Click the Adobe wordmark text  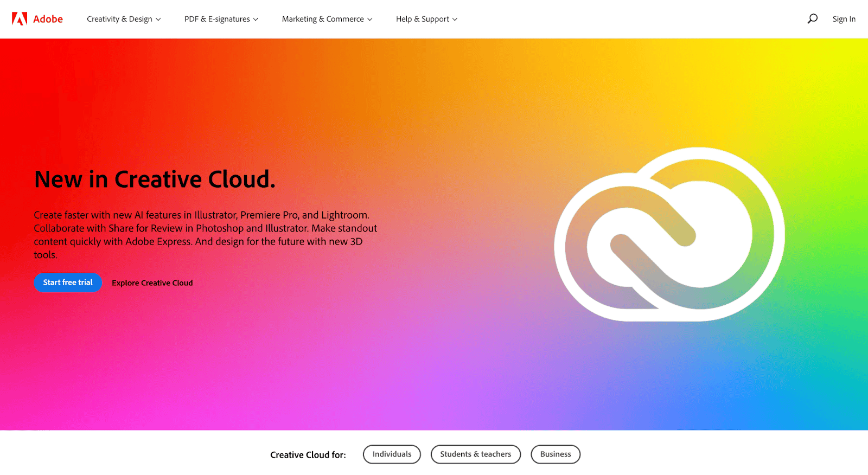[48, 19]
